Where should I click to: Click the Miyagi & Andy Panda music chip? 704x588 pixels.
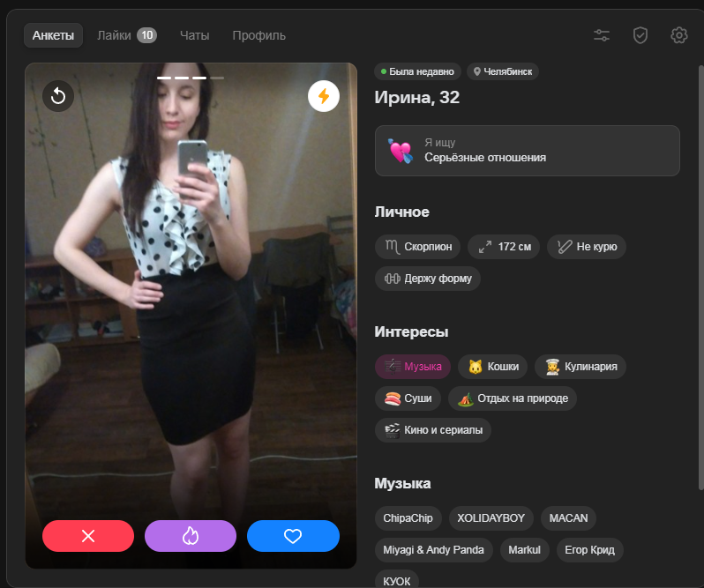pos(433,550)
